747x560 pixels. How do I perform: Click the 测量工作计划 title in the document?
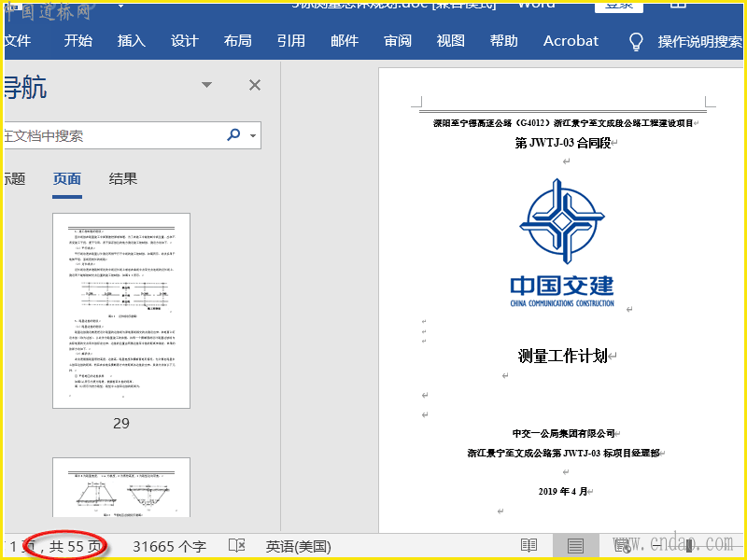point(563,356)
